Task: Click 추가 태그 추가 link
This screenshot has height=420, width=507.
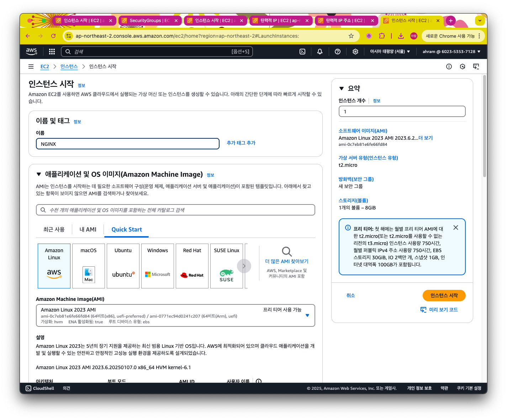Action: coord(241,143)
